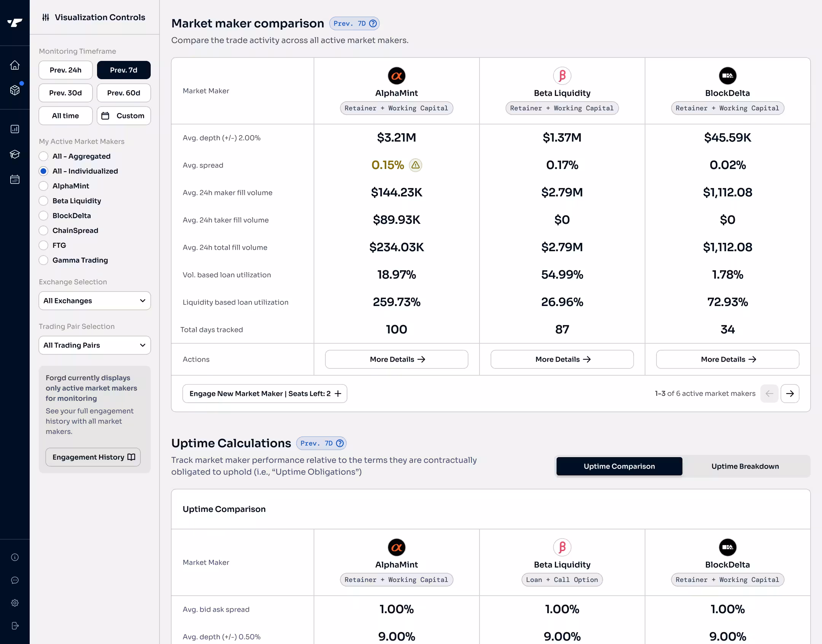Click the graduation cap sidebar icon
822x644 pixels.
click(15, 154)
